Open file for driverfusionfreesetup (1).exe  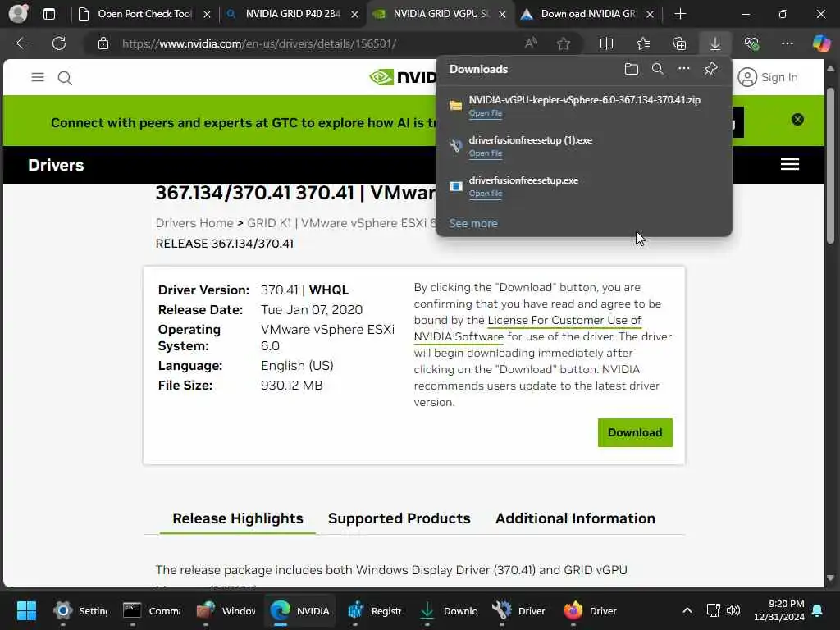(x=486, y=153)
